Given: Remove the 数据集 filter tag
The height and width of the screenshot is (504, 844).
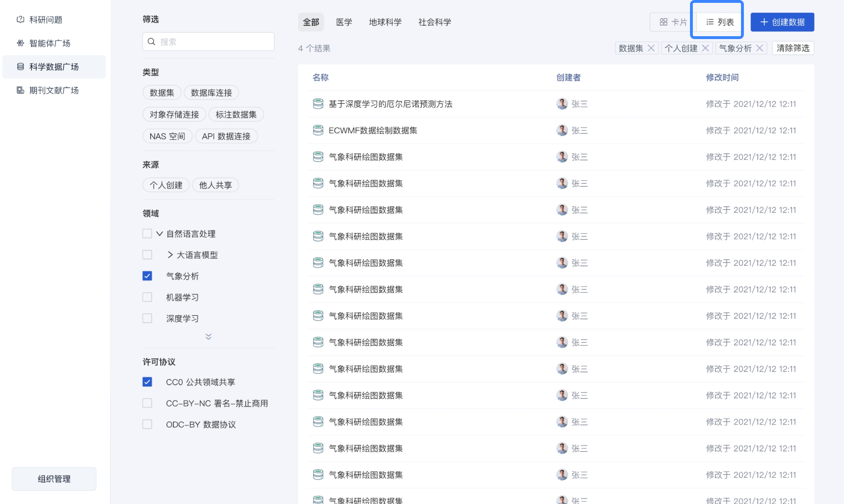Looking at the screenshot, I should point(651,48).
